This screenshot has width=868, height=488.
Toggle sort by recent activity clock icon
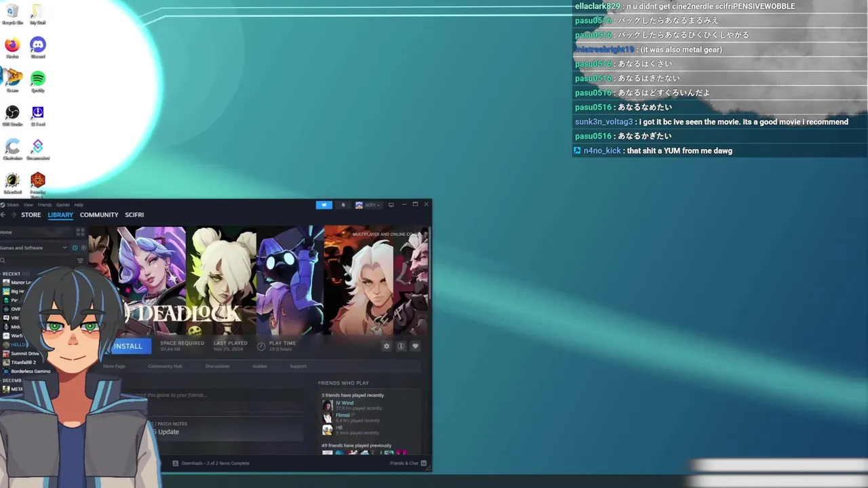click(75, 248)
